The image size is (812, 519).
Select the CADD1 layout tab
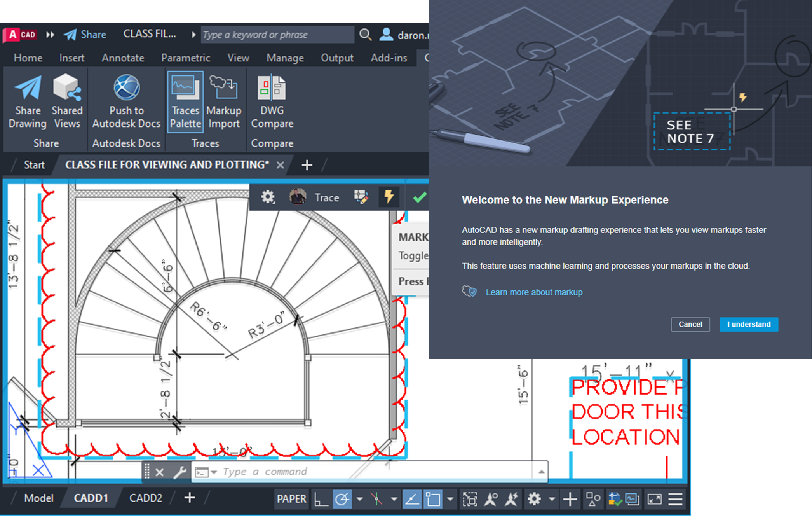pos(91,498)
